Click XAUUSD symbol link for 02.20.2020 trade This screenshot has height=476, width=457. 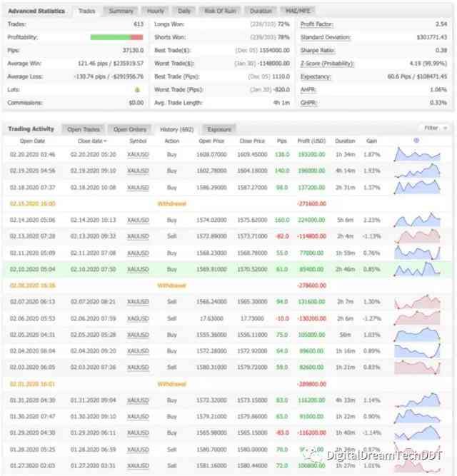137,154
